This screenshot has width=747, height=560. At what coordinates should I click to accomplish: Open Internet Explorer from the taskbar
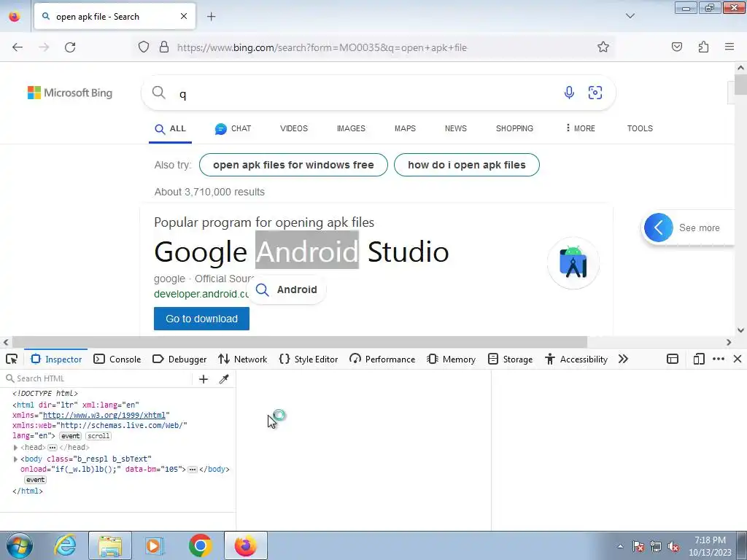pyautogui.click(x=65, y=545)
